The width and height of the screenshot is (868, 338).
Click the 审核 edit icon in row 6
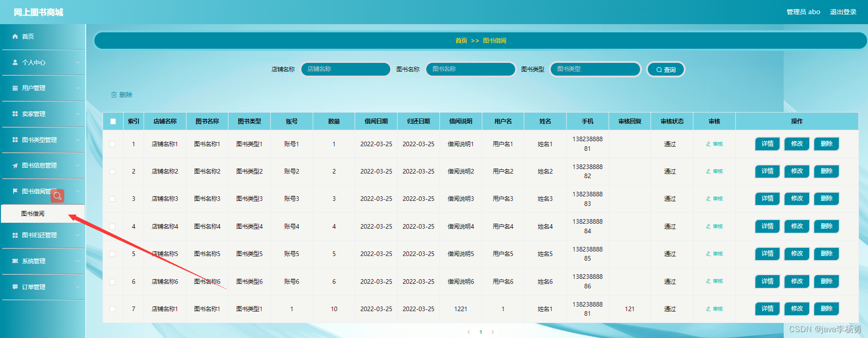[x=708, y=281]
